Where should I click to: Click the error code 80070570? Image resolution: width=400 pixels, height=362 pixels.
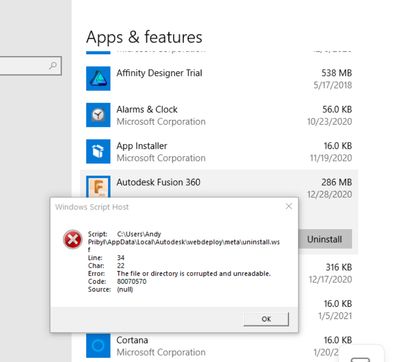pyautogui.click(x=132, y=282)
